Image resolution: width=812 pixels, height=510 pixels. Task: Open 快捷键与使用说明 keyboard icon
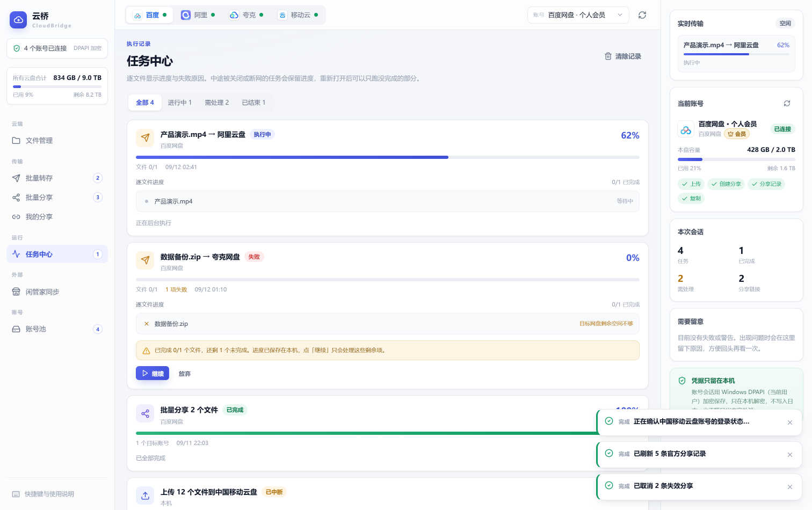pyautogui.click(x=16, y=494)
